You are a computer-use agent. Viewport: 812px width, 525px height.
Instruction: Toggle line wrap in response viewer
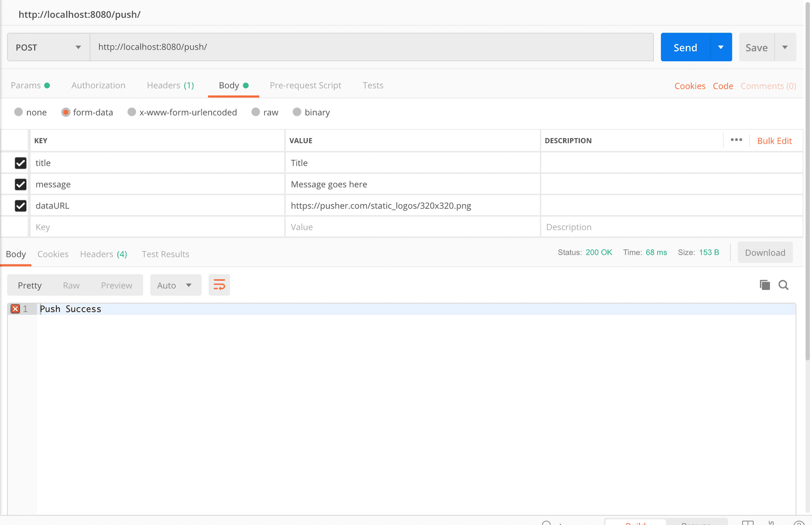(219, 285)
